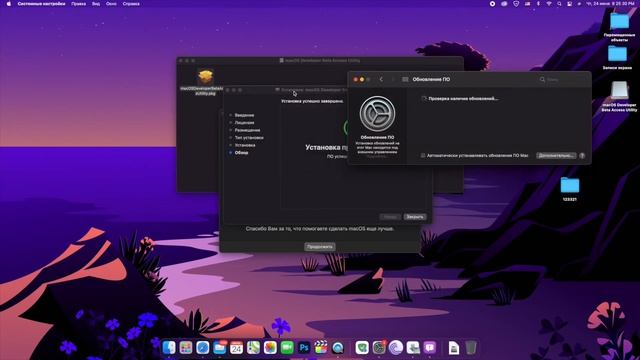This screenshot has height=360, width=640.
Task: Select Установка step in installer sidebar
Action: tap(245, 145)
